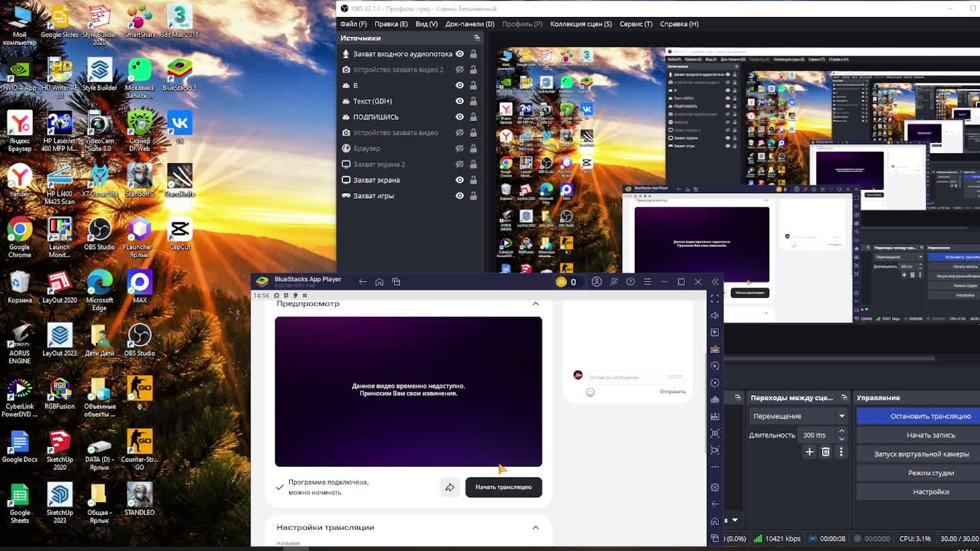Select the Захват экрана source row
980x551 pixels.
coord(410,180)
